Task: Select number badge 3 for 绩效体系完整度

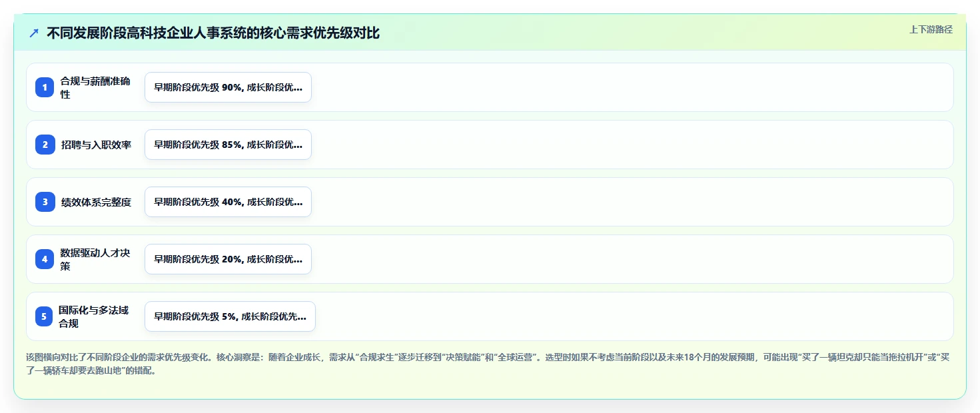Action: tap(45, 202)
